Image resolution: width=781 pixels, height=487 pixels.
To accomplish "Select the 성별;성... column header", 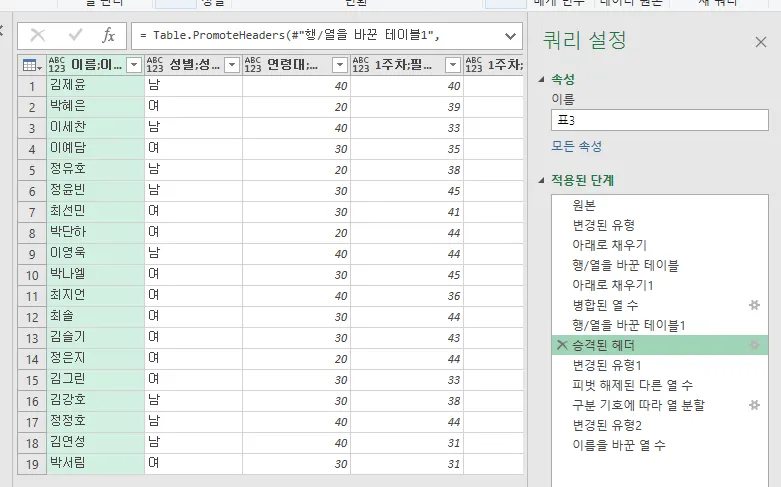I will pos(194,65).
